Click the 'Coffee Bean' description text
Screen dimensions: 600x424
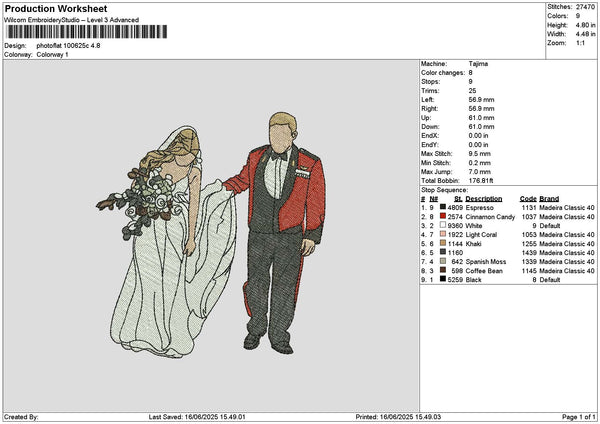[x=484, y=271]
